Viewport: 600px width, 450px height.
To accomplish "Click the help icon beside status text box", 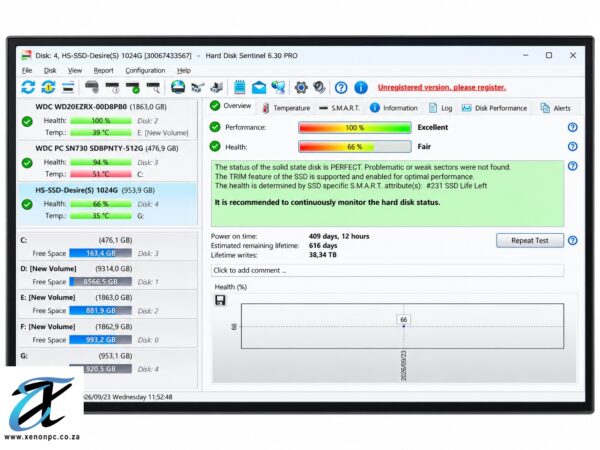I will pos(572,166).
